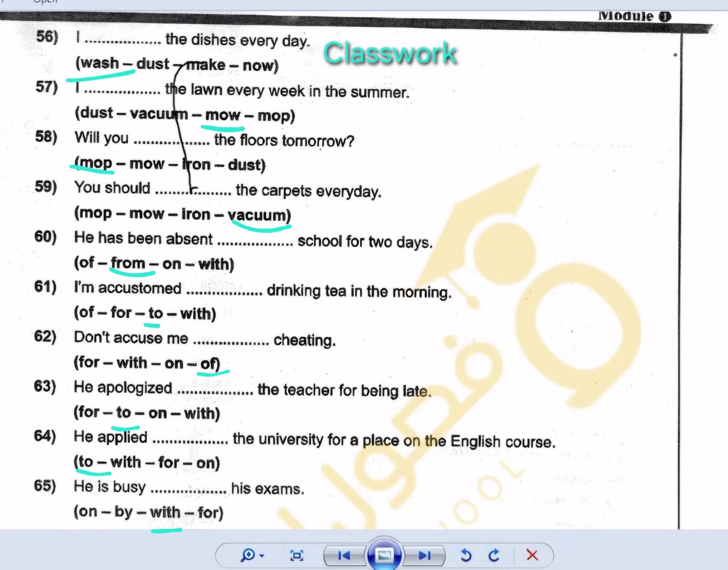
Task: Select "from" in question 60 options
Action: [x=128, y=263]
